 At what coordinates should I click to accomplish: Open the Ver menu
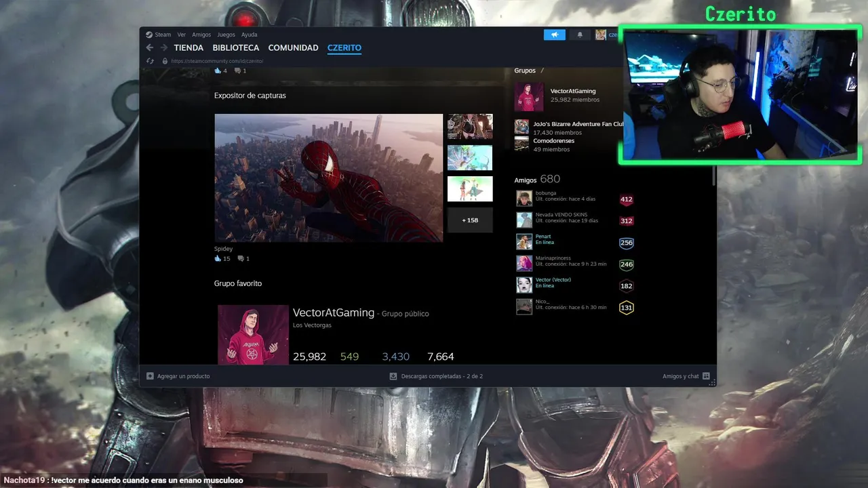coord(181,35)
